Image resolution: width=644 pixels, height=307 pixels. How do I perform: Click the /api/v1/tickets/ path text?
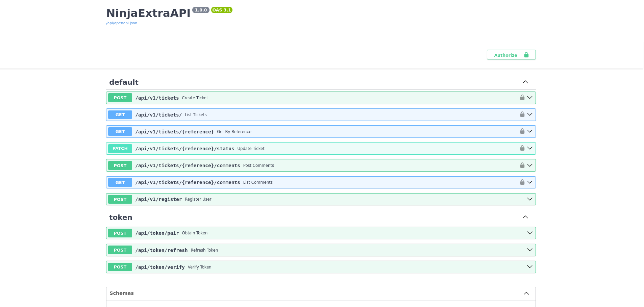pyautogui.click(x=158, y=115)
